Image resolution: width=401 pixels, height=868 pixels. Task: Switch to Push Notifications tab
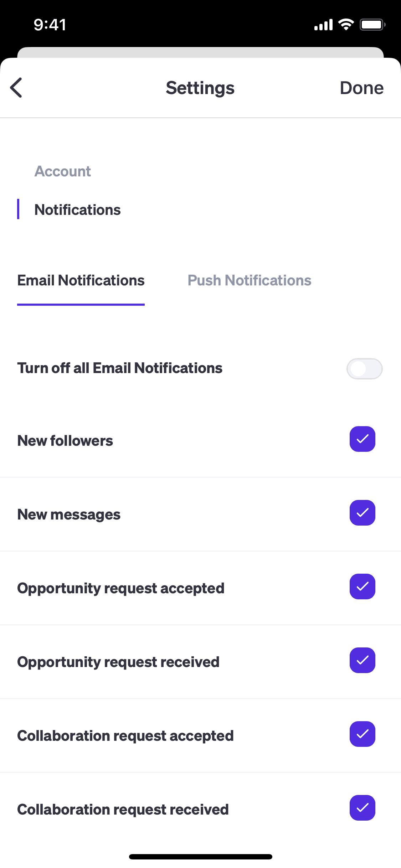point(250,280)
